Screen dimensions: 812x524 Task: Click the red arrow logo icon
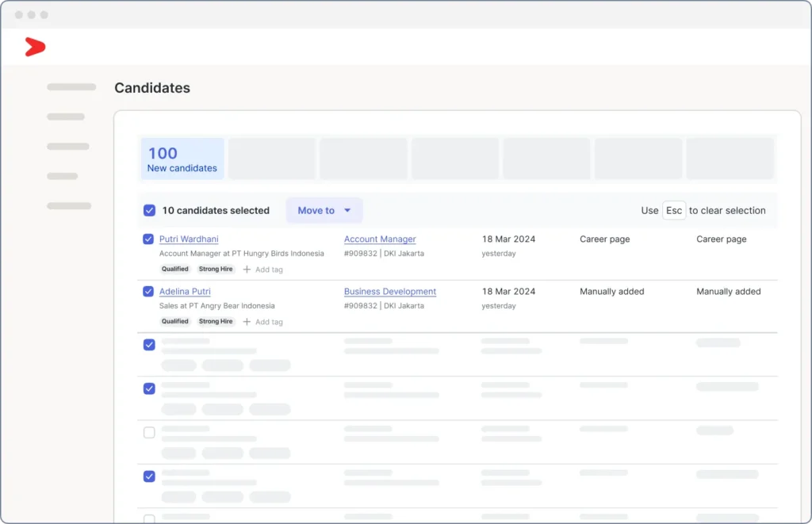tap(34, 47)
